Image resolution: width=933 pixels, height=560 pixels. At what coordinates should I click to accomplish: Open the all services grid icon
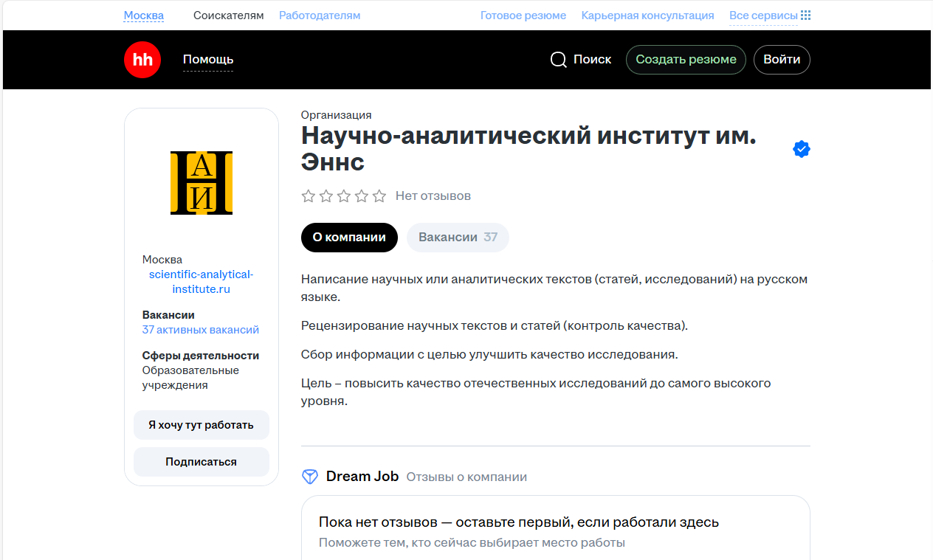tap(806, 15)
